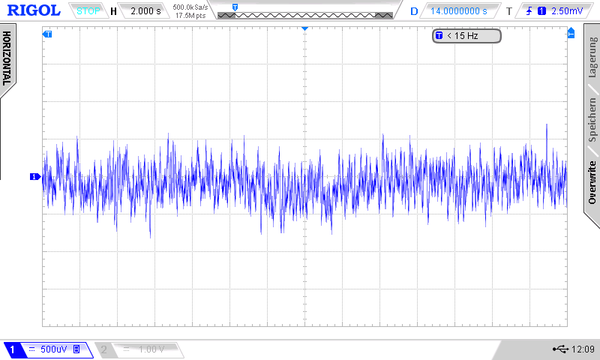The width and height of the screenshot is (600, 360).
Task: Toggle the STOP run state indicator
Action: [88, 11]
